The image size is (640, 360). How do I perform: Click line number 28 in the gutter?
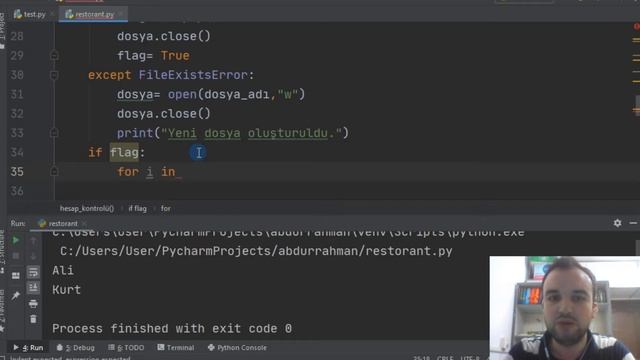pos(17,36)
